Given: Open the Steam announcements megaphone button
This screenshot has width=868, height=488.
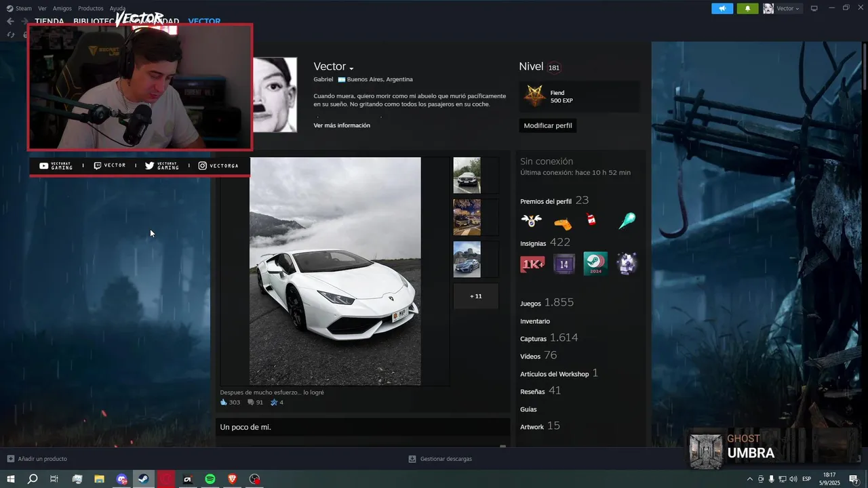Looking at the screenshot, I should (722, 8).
